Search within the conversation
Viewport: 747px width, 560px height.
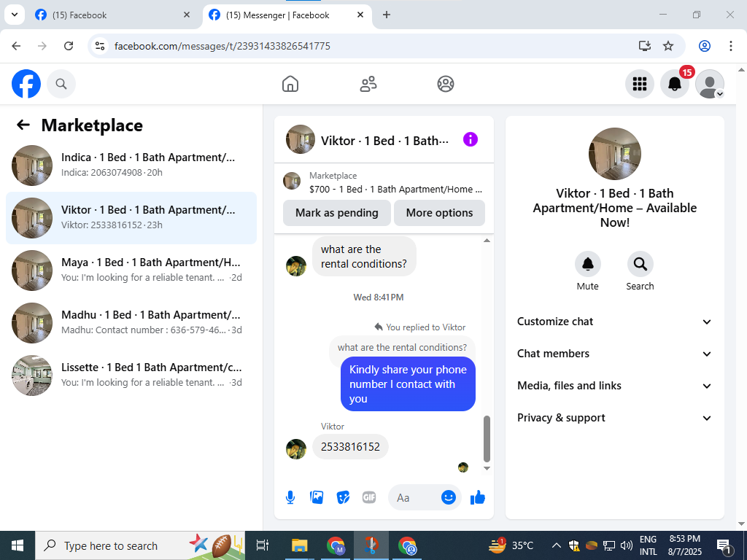coord(640,264)
